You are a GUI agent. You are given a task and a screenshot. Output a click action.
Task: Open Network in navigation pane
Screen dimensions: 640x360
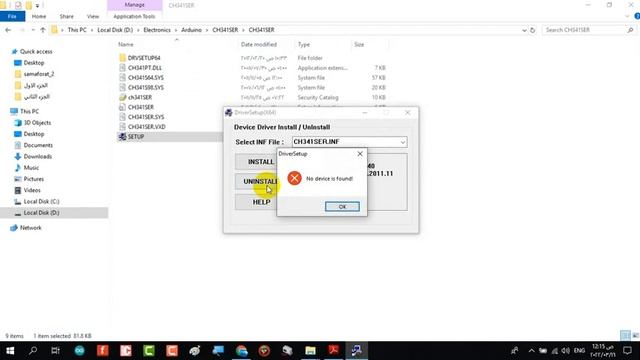point(31,228)
